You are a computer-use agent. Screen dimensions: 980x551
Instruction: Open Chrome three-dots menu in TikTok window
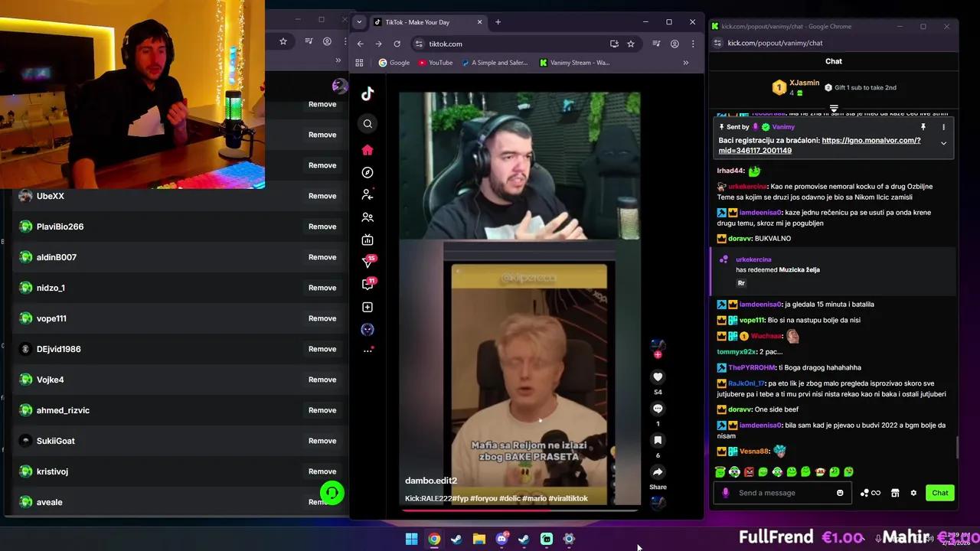693,44
